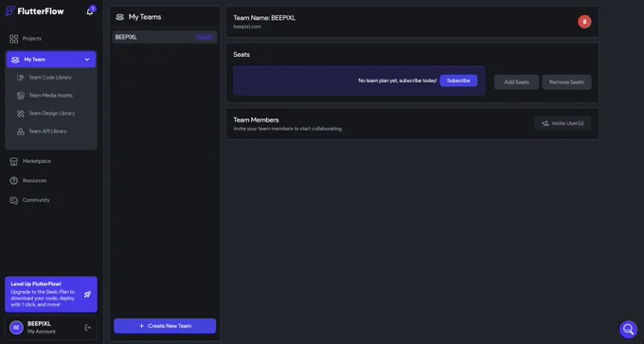Viewport: 644px width, 344px height.
Task: Open the search bubble at bottom right
Action: click(629, 329)
